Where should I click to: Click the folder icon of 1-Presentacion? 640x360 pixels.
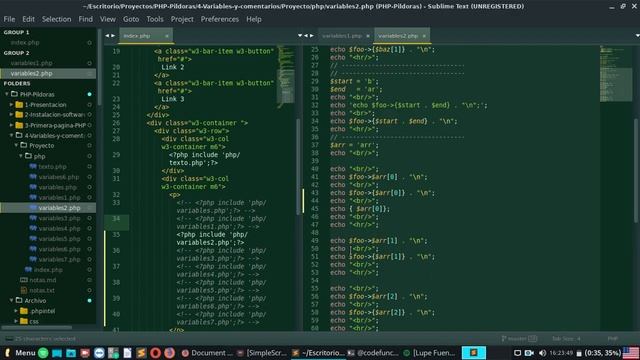pos(19,104)
